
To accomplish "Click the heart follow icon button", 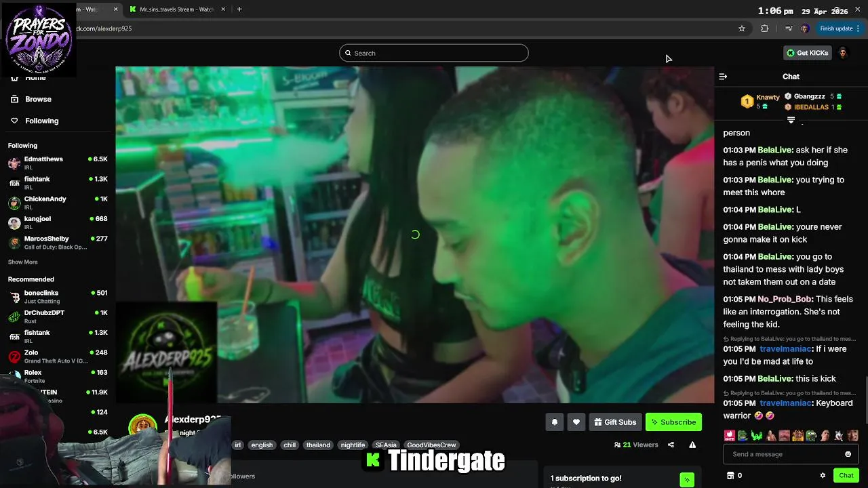I will tap(576, 422).
